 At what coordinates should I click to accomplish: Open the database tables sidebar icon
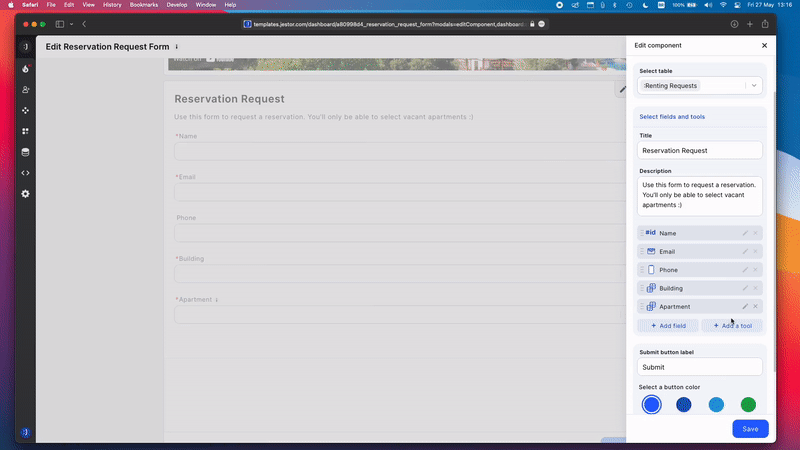(26, 152)
